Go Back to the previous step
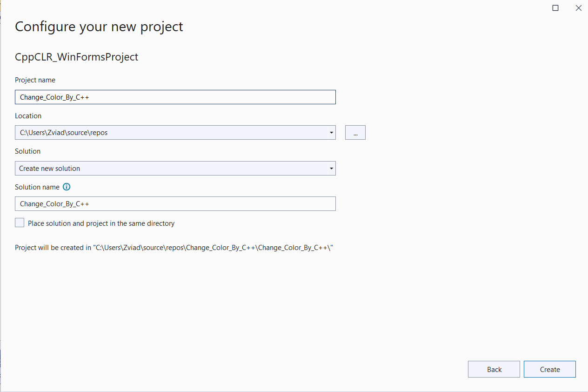This screenshot has width=588, height=392. [x=494, y=369]
